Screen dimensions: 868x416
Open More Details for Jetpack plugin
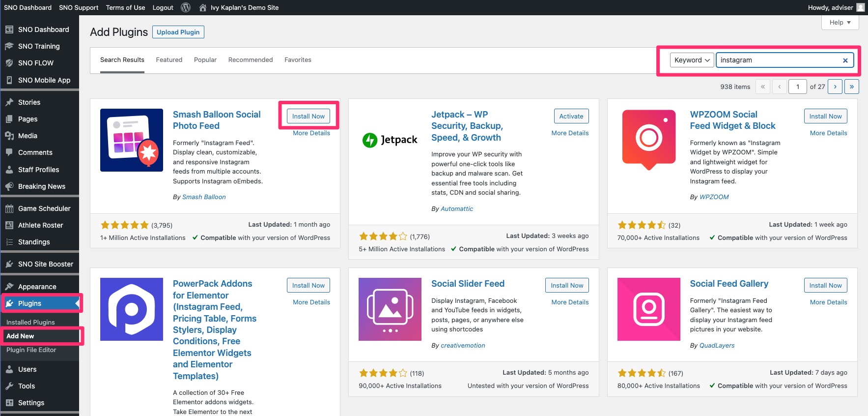(x=570, y=133)
